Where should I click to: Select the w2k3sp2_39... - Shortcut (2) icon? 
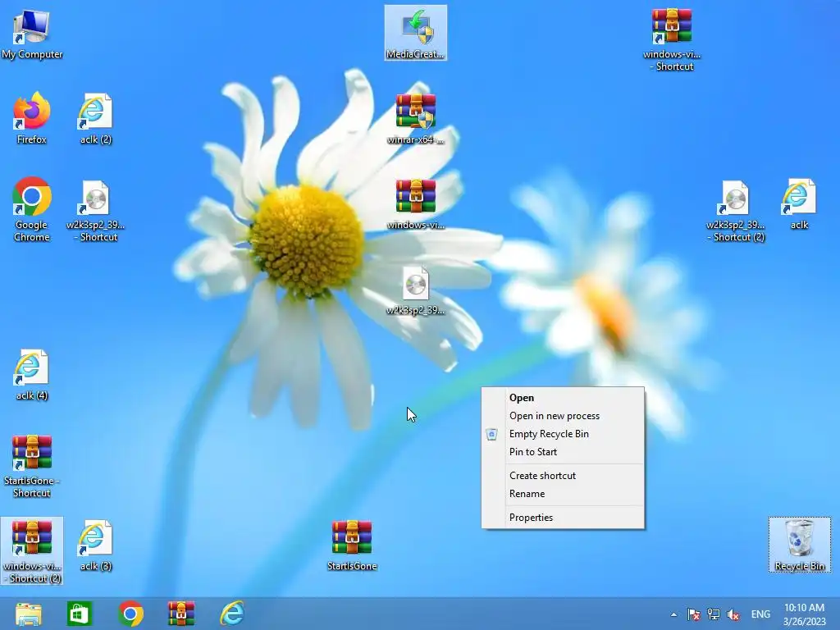click(x=735, y=210)
